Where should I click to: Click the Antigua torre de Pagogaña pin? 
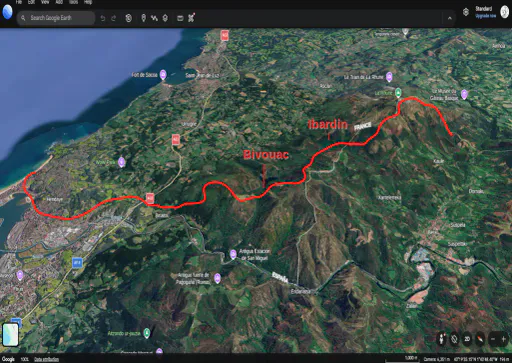[x=217, y=278]
